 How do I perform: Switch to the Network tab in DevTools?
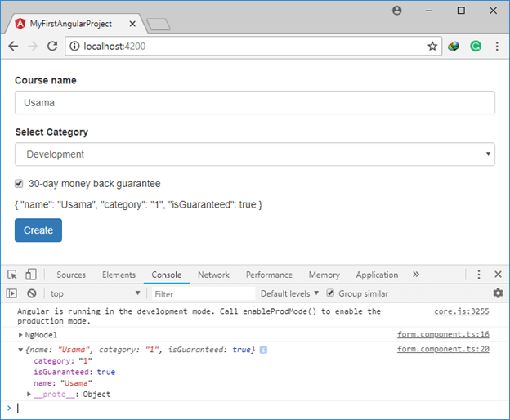click(x=213, y=275)
